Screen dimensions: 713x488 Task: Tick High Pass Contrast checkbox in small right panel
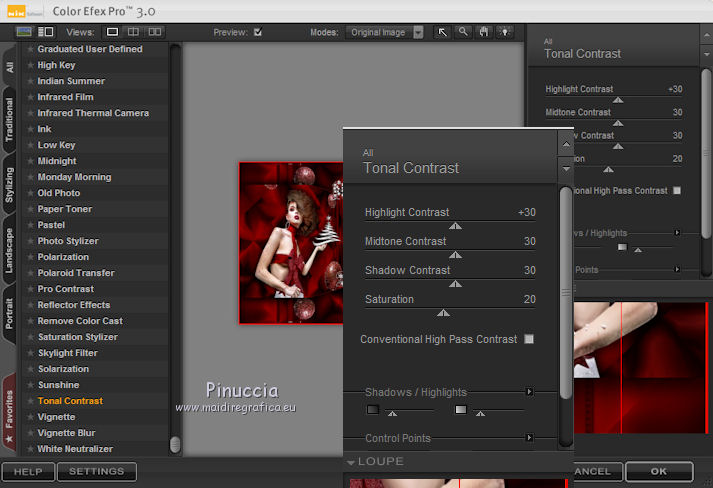(x=677, y=191)
